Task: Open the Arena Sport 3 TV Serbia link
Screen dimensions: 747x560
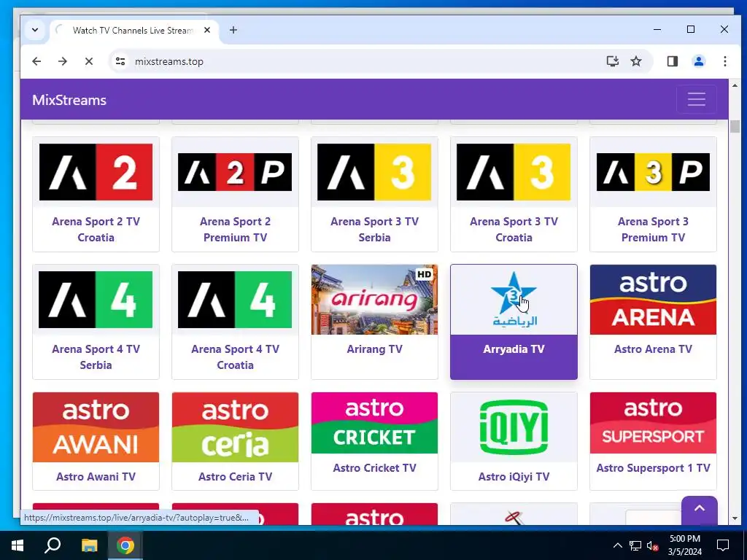Action: [374, 230]
